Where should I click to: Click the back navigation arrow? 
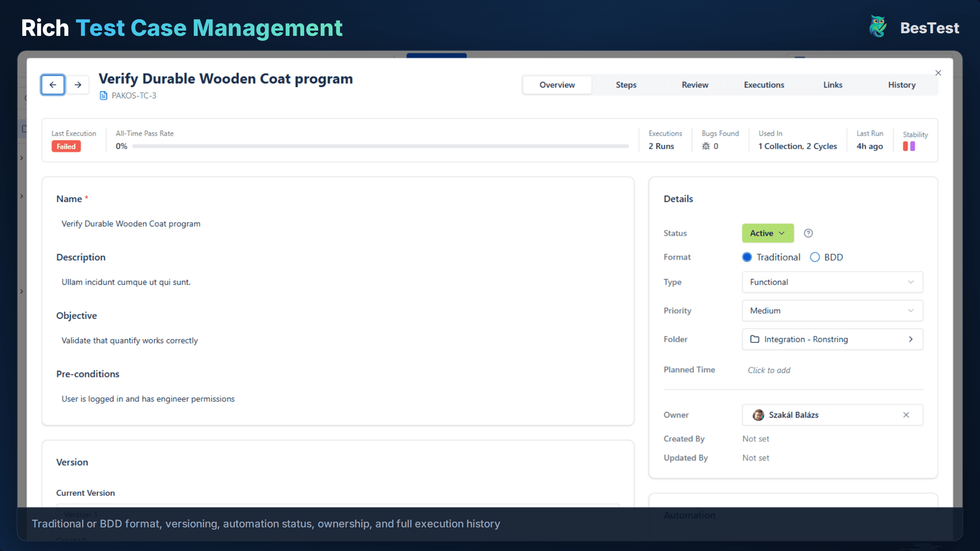pyautogui.click(x=52, y=84)
